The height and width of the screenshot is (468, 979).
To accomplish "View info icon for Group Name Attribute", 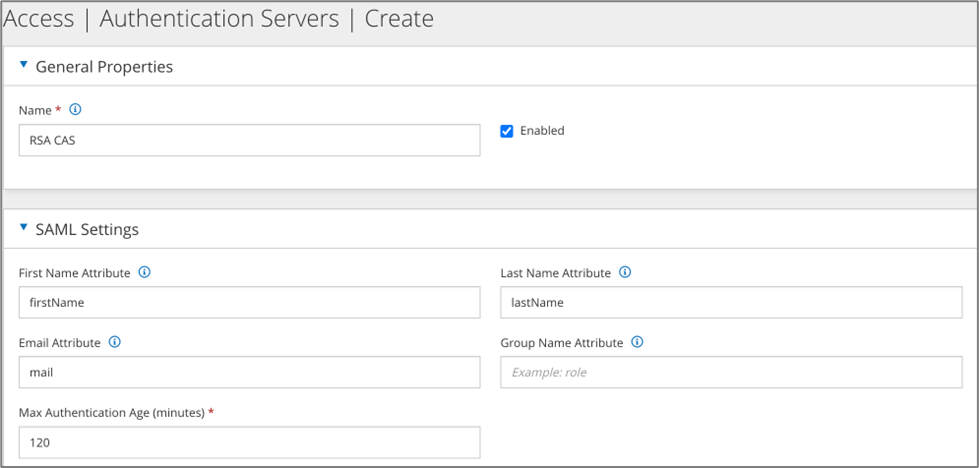I will coord(637,342).
